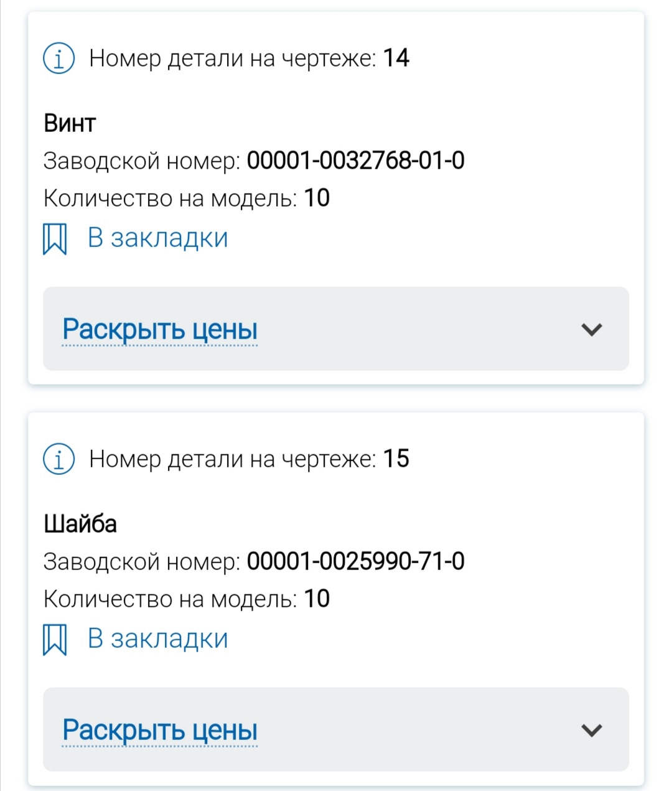Click factory number 00001-0025990-71-0
Screen dimensions: 672x791
click(355, 561)
